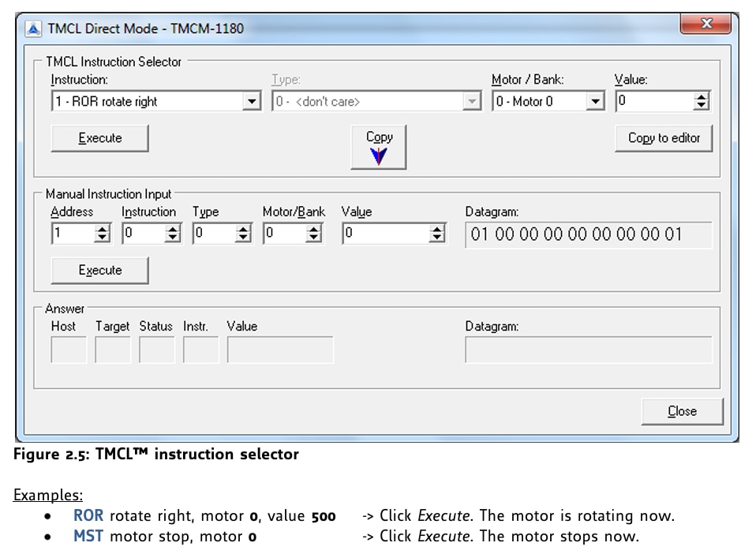Click into the manual Value input field
Viewport: 756px width, 554px height.
click(387, 234)
